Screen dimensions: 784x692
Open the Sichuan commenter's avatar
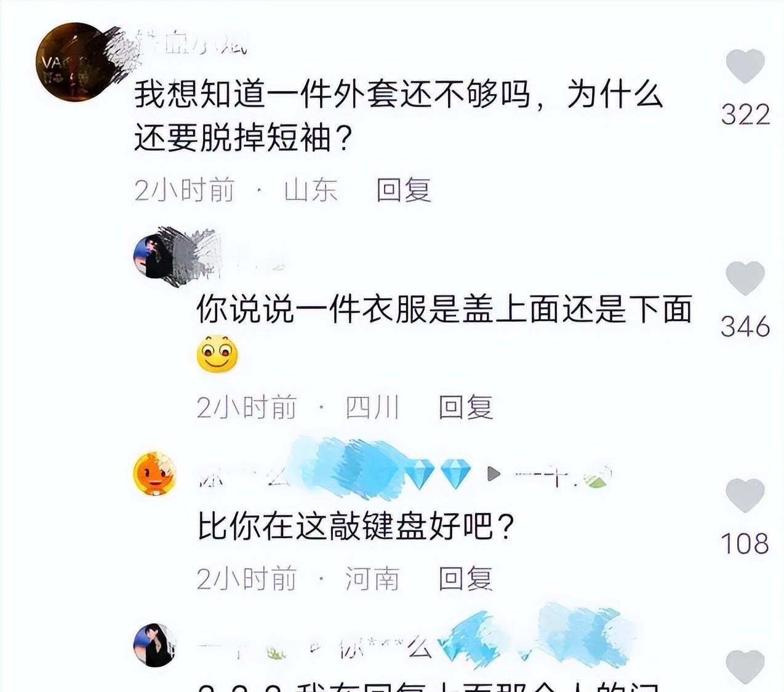pyautogui.click(x=155, y=255)
